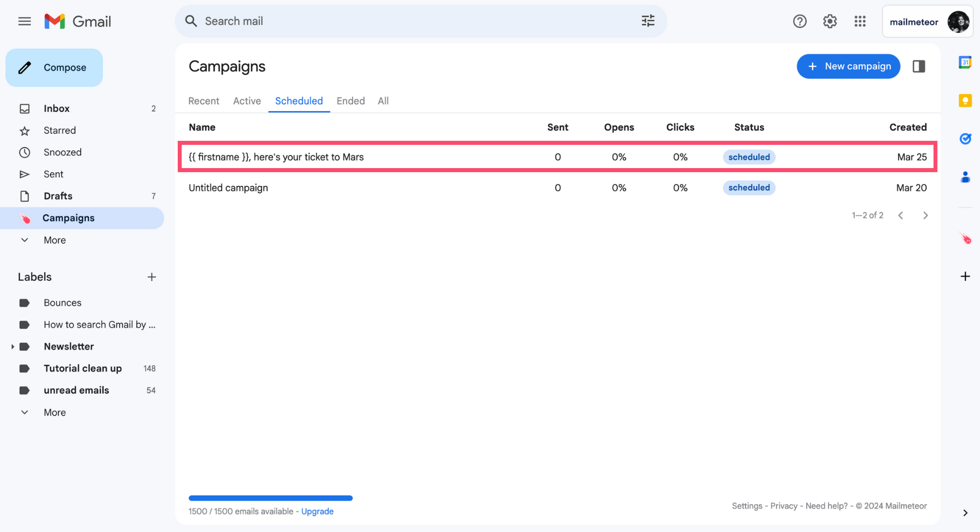Click the emails available progress bar
Screen dimensions: 980x532
tap(271, 498)
